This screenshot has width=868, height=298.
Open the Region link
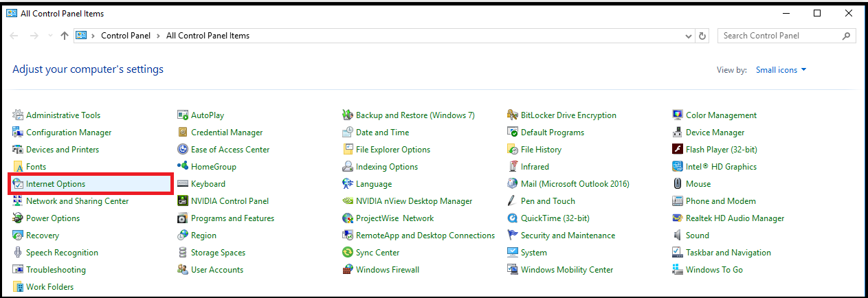click(x=203, y=236)
